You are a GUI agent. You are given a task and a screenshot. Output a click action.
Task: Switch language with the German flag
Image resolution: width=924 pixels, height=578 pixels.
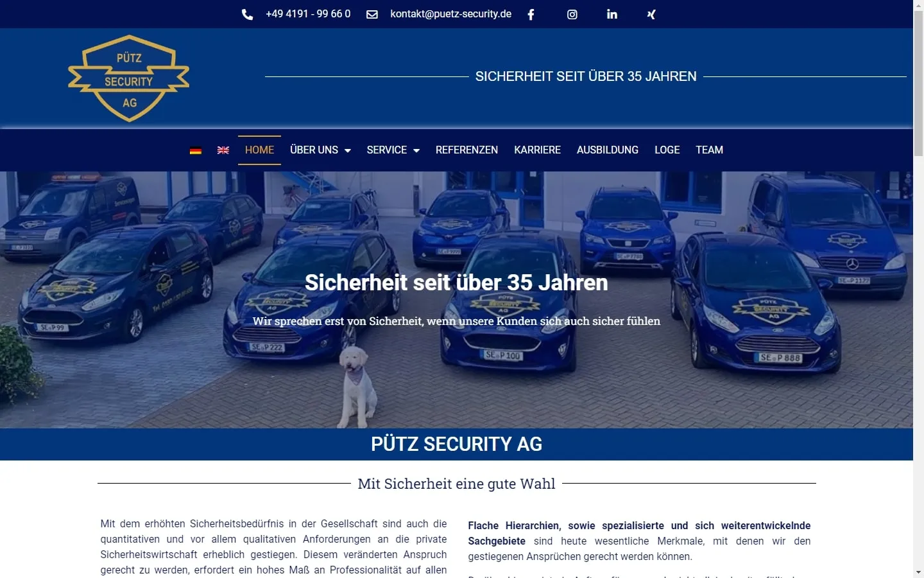pyautogui.click(x=196, y=150)
